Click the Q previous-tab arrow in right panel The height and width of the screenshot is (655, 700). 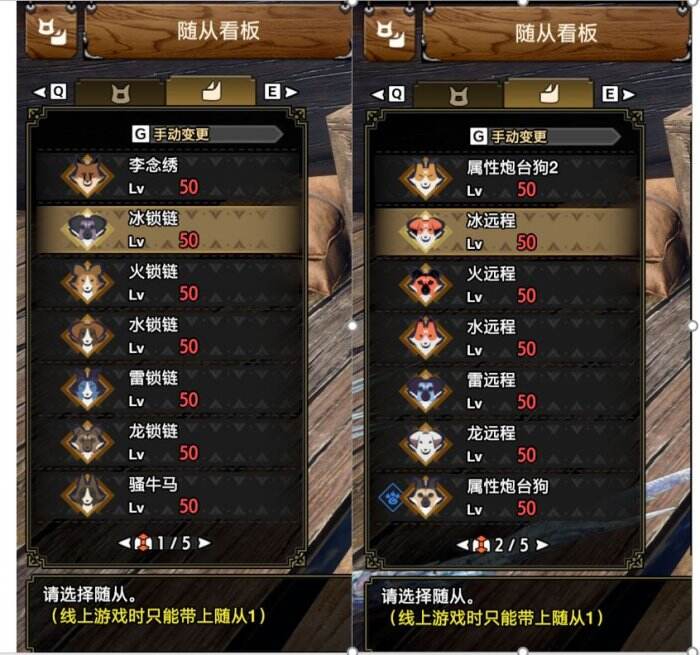point(388,94)
